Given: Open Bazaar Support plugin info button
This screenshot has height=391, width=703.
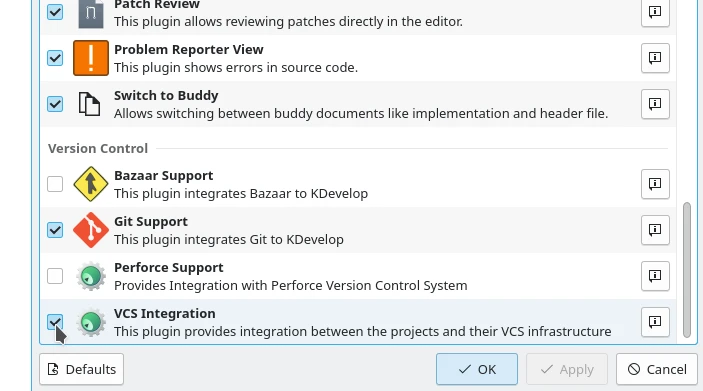Looking at the screenshot, I should tap(655, 184).
